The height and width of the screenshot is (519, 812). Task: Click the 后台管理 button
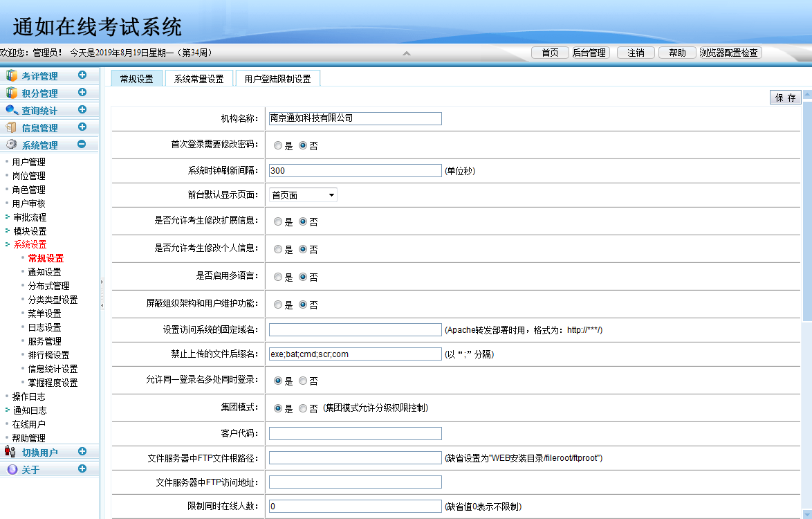coord(589,53)
